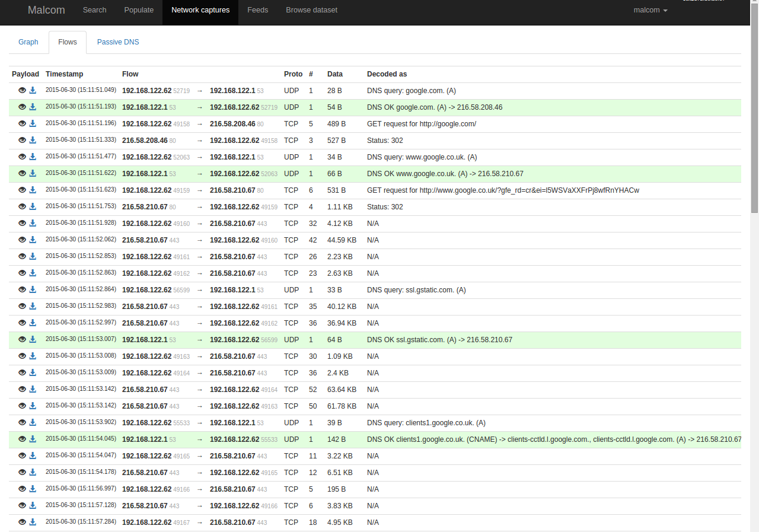Click the Malcom brand link
Image resolution: width=759 pixels, height=532 pixels.
[x=47, y=10]
